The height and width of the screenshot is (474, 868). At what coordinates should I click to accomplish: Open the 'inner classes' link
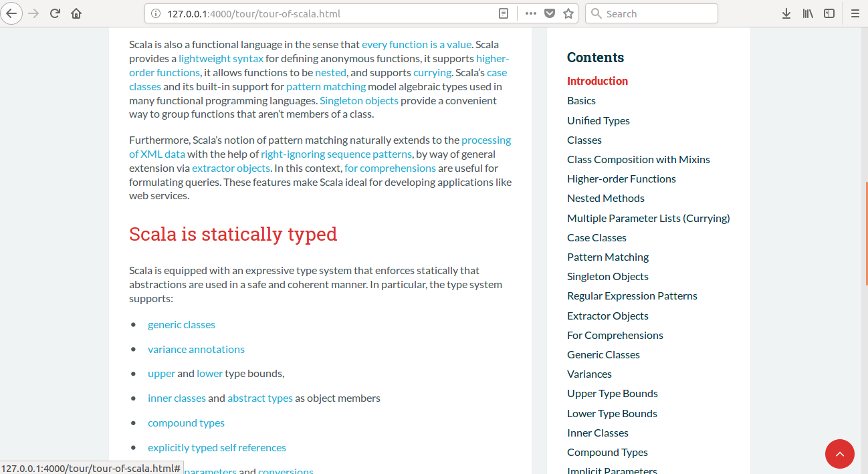177,398
